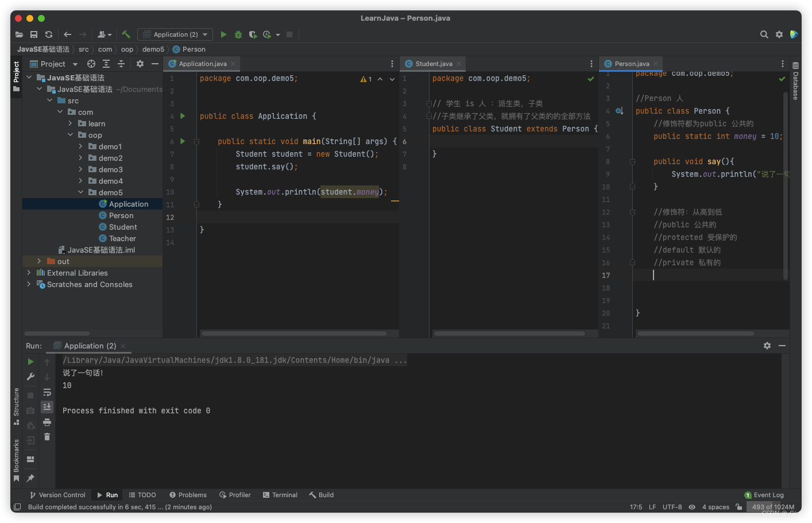Hide the Project panel with minus icon
The image size is (812, 523).
click(155, 64)
